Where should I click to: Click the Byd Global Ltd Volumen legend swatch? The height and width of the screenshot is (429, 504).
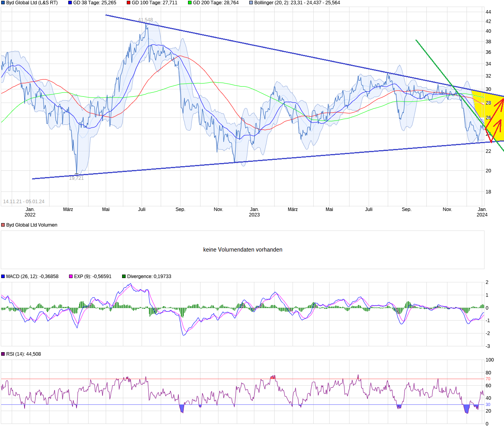(3, 225)
